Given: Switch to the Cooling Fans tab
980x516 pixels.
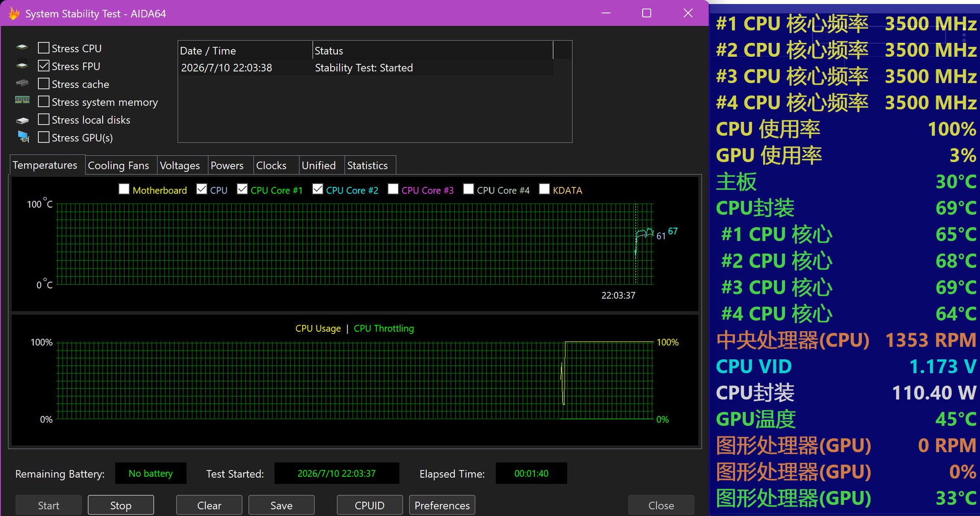Looking at the screenshot, I should click(121, 165).
